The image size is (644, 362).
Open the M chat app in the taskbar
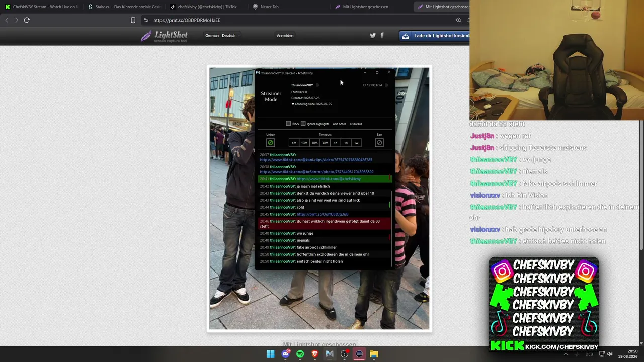pos(330,354)
